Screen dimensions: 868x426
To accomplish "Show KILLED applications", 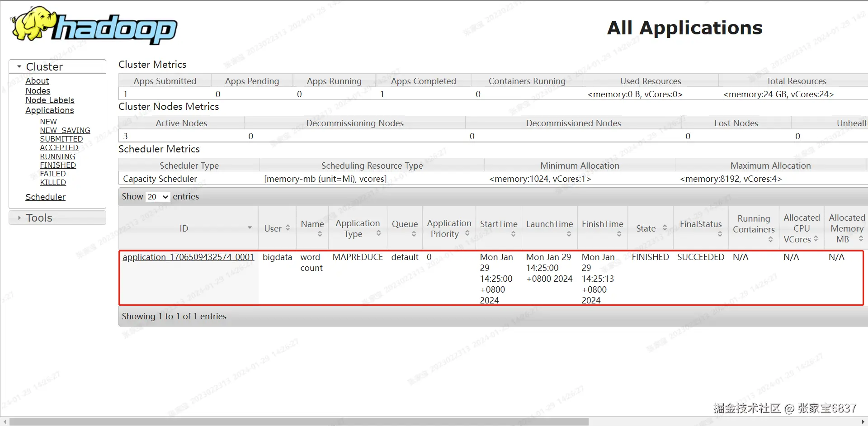I will coord(53,182).
